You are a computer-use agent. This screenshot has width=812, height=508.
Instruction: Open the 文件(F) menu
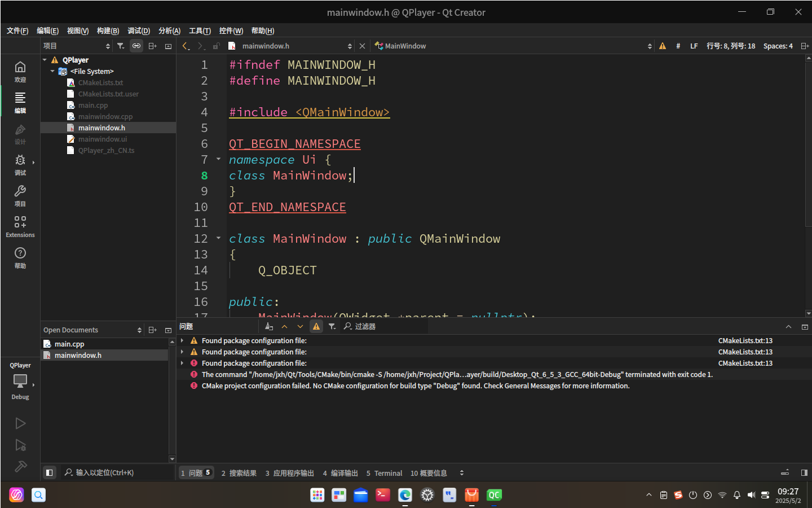17,30
